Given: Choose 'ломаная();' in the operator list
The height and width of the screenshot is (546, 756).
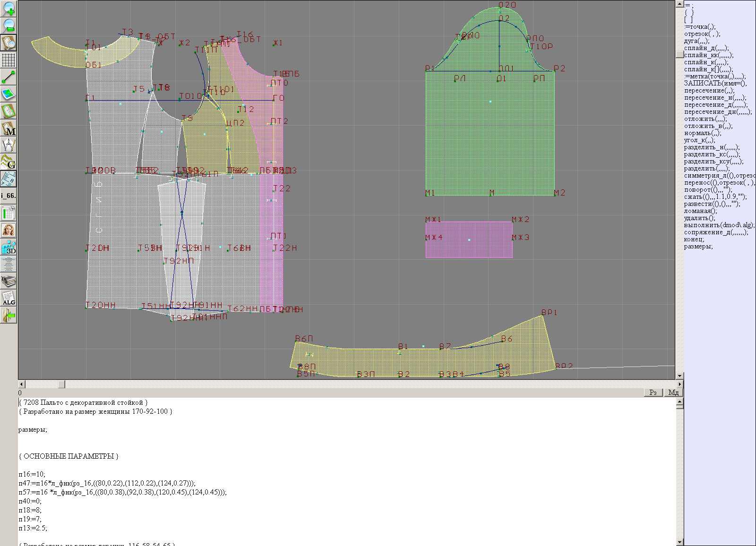Looking at the screenshot, I should pos(700,211).
